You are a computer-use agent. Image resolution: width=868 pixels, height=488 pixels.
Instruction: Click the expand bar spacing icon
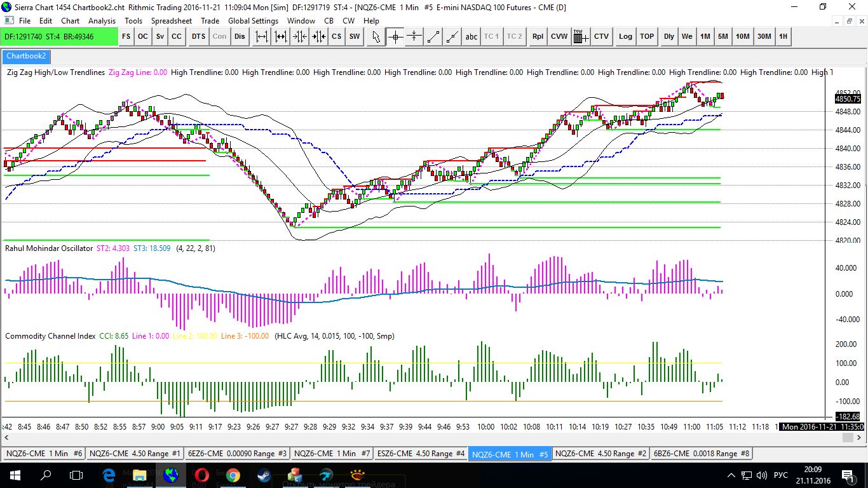[x=262, y=37]
